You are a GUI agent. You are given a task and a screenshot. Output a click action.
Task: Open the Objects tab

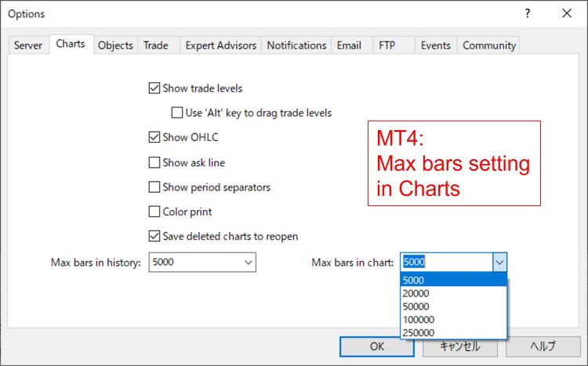point(115,45)
